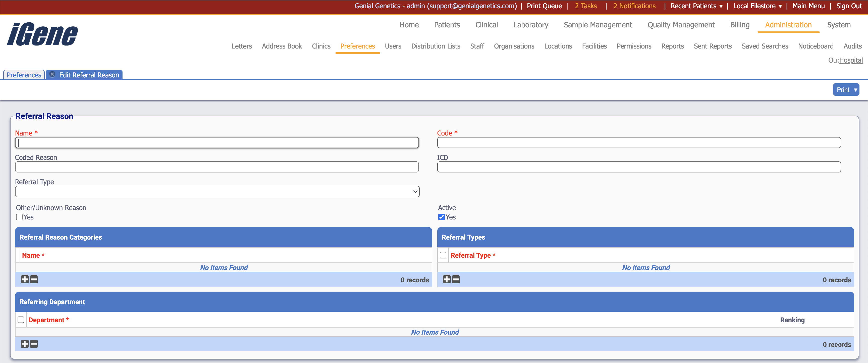The image size is (868, 363).
Task: Remove selected Referral Type row
Action: 456,279
